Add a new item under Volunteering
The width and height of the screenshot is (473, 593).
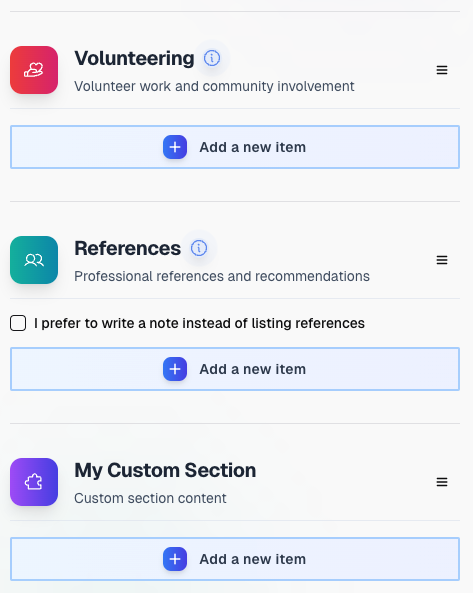[235, 147]
